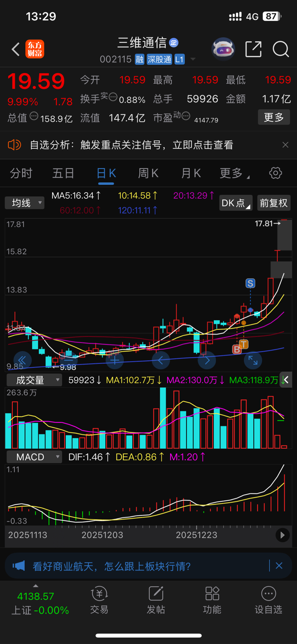Zoom in chart with plus button

tap(114, 361)
